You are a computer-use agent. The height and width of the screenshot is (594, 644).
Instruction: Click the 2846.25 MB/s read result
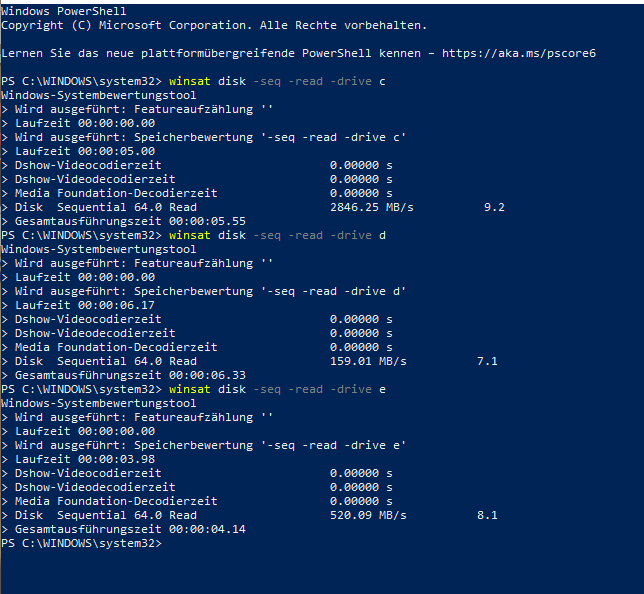point(372,207)
